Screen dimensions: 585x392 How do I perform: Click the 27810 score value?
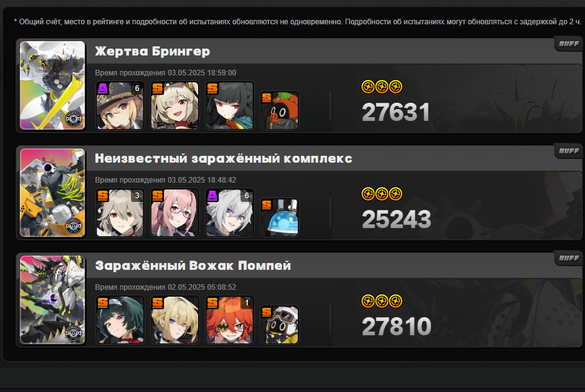[397, 327]
